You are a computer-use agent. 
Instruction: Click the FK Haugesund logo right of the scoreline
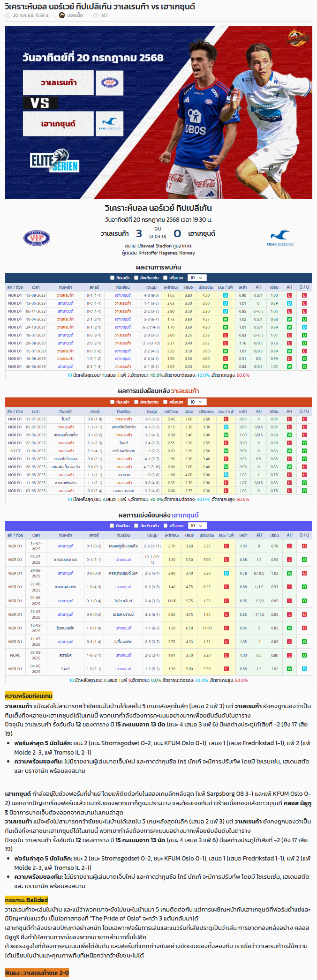(x=280, y=238)
